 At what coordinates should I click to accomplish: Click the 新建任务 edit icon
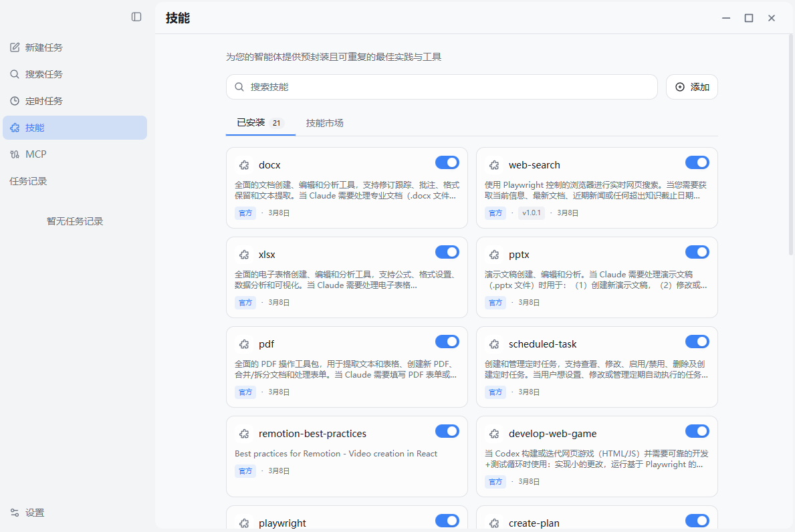point(15,47)
